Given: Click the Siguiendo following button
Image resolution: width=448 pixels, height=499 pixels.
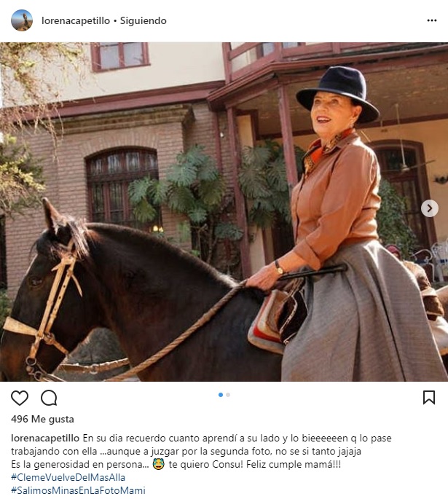Looking at the screenshot, I should [144, 20].
